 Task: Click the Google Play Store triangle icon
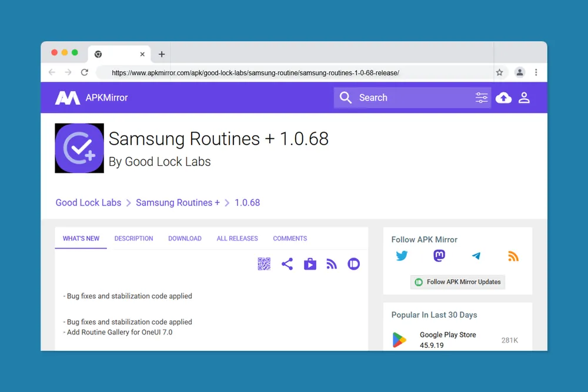tap(399, 340)
